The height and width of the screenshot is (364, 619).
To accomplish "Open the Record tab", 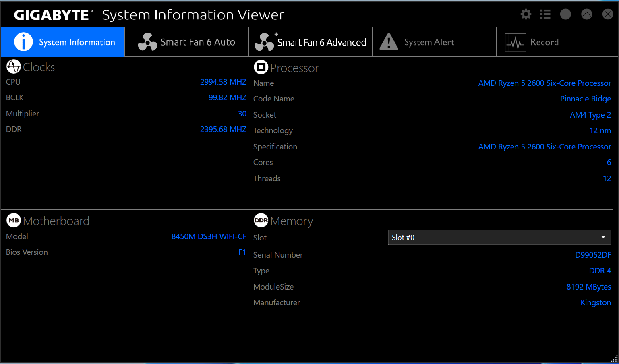I will [544, 42].
